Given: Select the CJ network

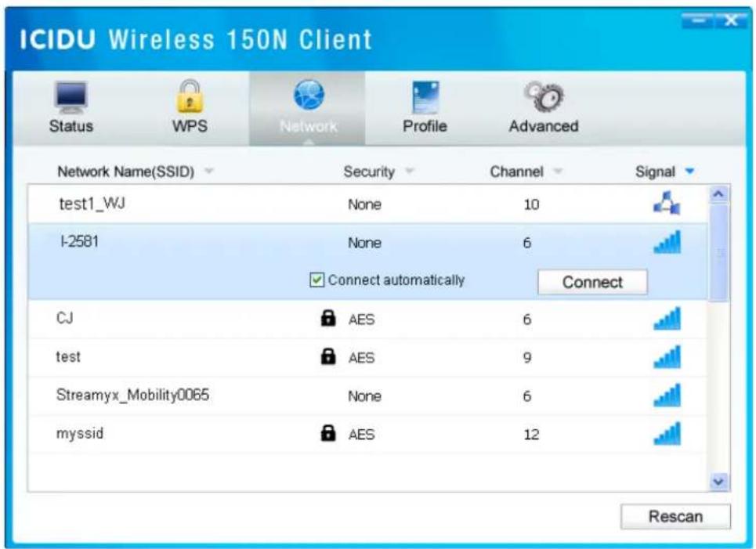Looking at the screenshot, I should (x=65, y=318).
